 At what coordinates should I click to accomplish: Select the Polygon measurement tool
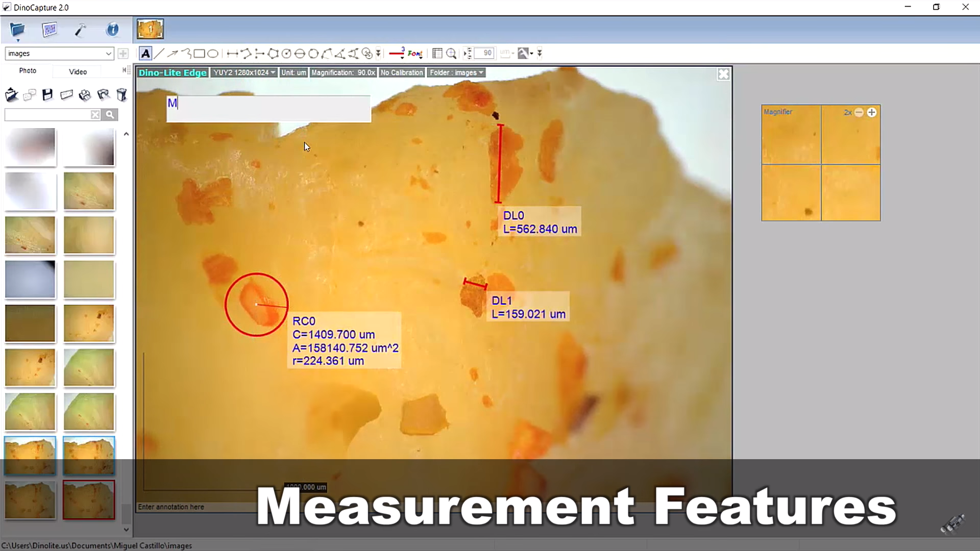[273, 53]
